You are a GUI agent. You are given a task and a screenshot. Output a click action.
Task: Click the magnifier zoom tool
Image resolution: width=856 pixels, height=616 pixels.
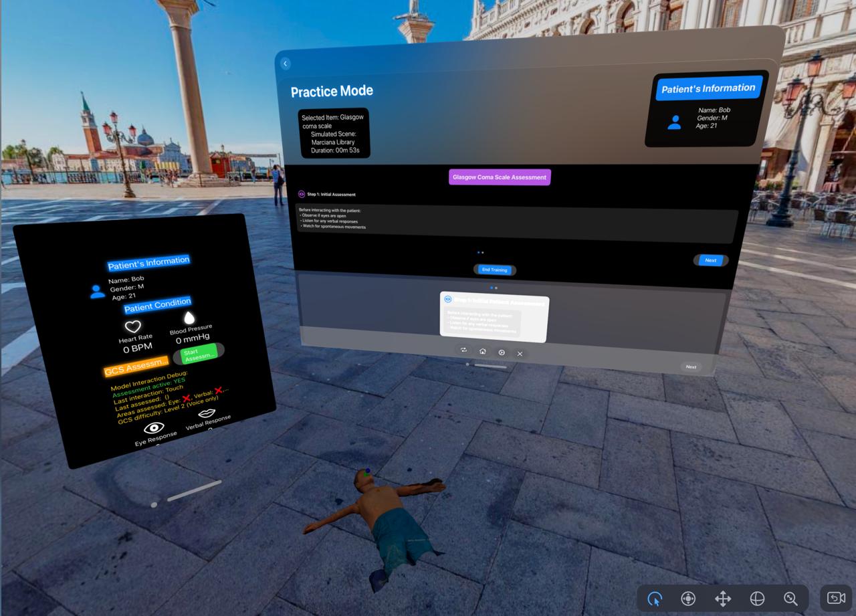(790, 599)
